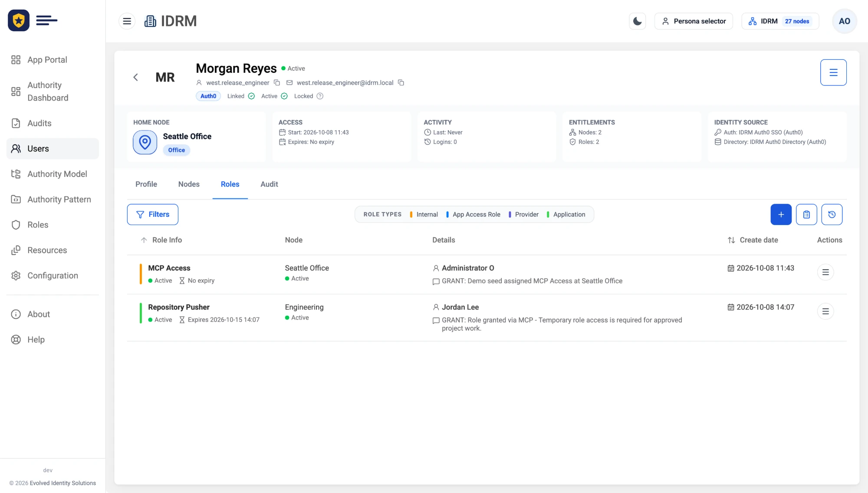Collapse sidebar with hamburger icon
The height and width of the screenshot is (493, 868).
(x=127, y=21)
